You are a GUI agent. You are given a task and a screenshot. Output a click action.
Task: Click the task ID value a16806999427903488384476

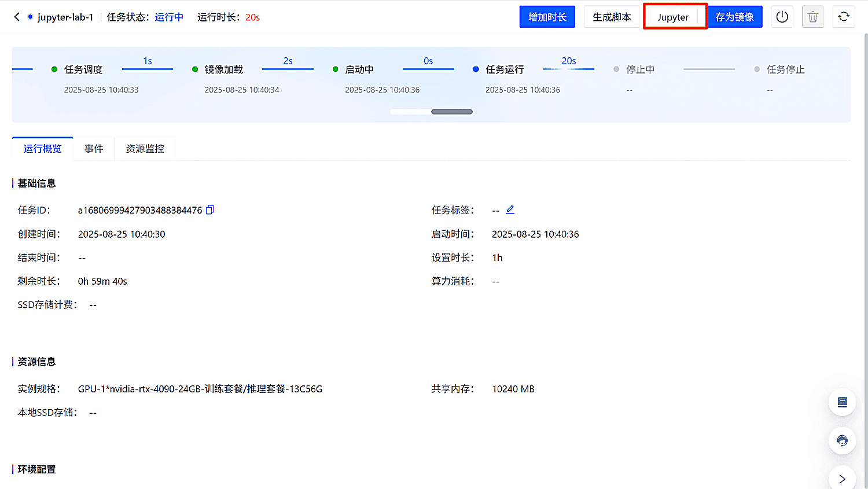pos(140,210)
